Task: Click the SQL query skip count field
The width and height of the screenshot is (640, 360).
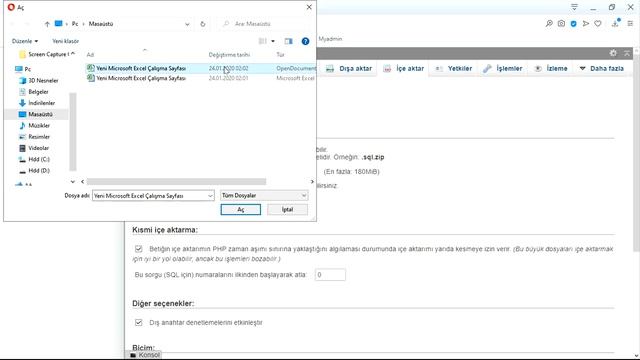Action: click(330, 275)
